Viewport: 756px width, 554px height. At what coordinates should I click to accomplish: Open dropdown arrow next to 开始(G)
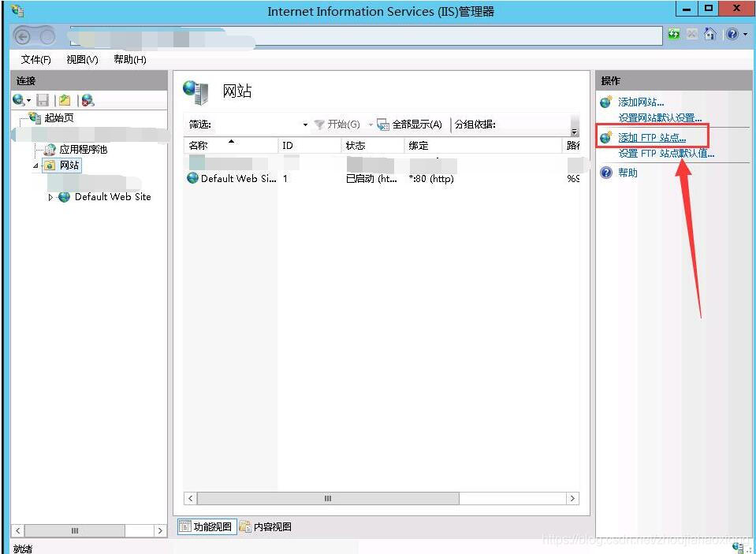click(371, 125)
